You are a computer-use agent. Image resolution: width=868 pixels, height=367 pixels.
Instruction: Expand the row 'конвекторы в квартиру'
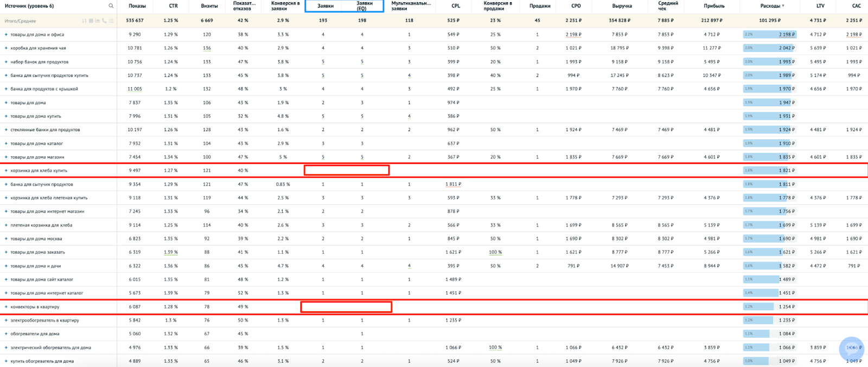point(6,307)
